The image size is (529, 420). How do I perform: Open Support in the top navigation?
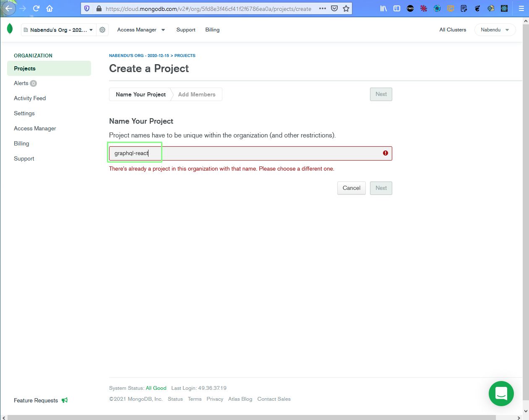(x=186, y=30)
